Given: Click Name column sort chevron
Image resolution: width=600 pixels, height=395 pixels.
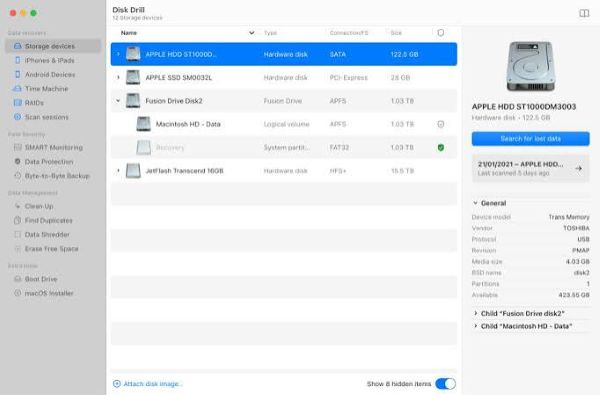Looking at the screenshot, I should point(251,33).
